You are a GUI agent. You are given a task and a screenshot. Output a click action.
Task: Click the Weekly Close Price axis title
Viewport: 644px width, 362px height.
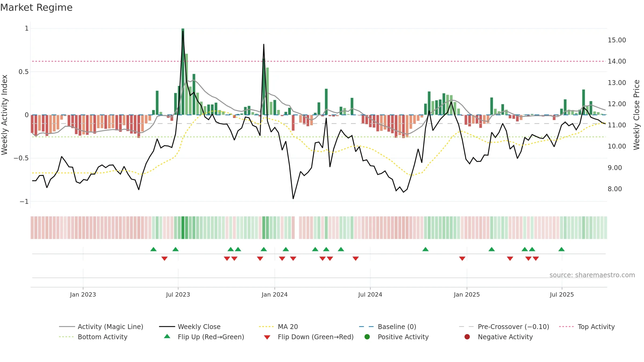click(636, 115)
